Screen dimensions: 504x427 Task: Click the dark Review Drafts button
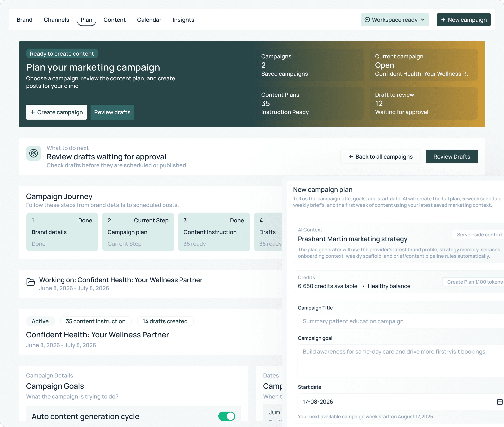click(451, 157)
